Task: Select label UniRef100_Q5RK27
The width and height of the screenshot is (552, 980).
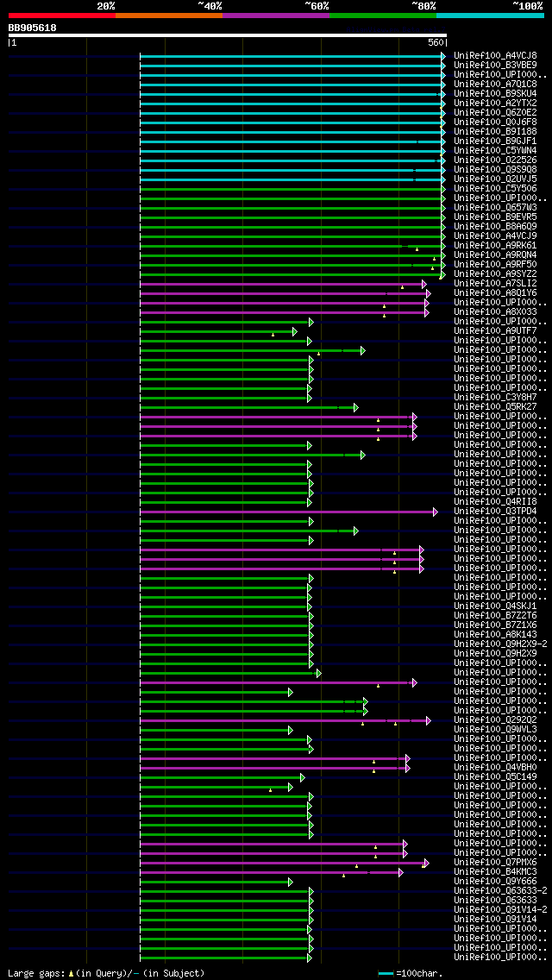Action: click(x=495, y=407)
